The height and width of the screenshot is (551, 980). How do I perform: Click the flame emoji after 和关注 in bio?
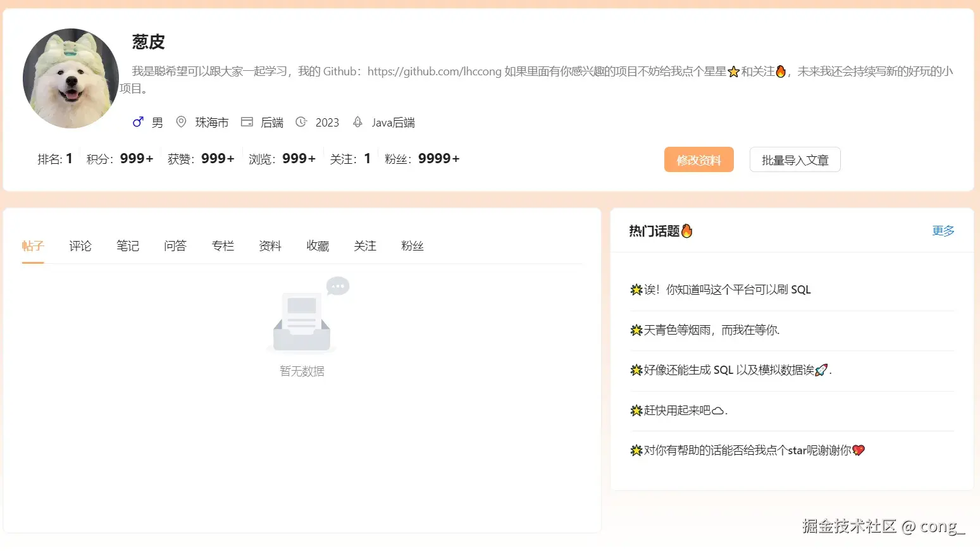coord(781,71)
